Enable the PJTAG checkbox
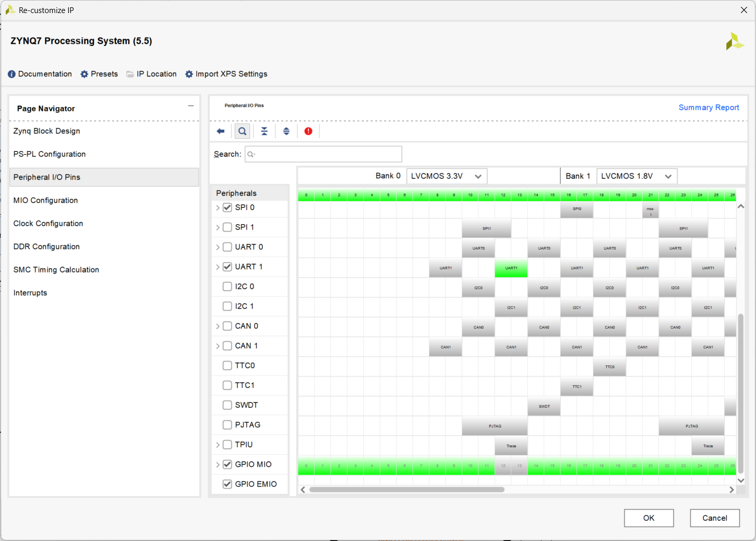Screen dimensions: 756x541 [x=227, y=425]
